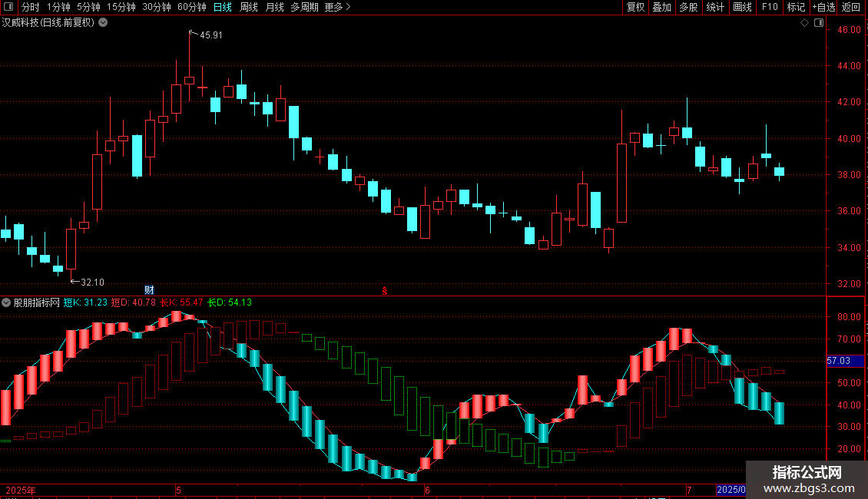Click the month 7 time axis marker

689,490
